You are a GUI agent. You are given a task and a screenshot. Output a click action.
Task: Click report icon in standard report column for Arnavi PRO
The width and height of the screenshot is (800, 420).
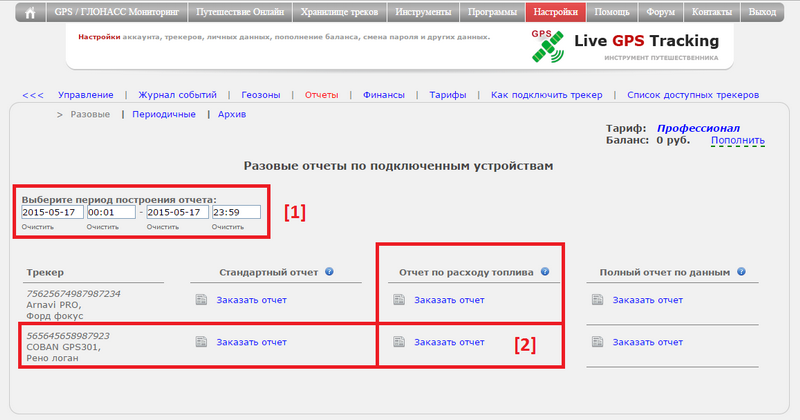(200, 299)
